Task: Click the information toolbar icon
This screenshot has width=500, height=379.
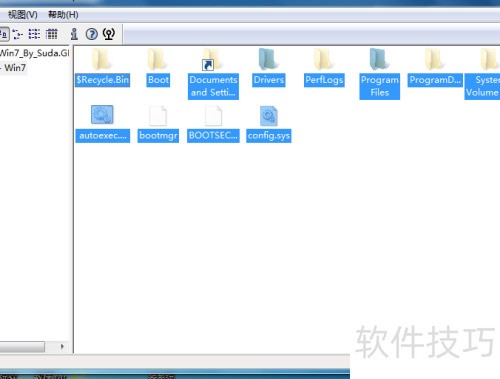Action: [x=74, y=34]
